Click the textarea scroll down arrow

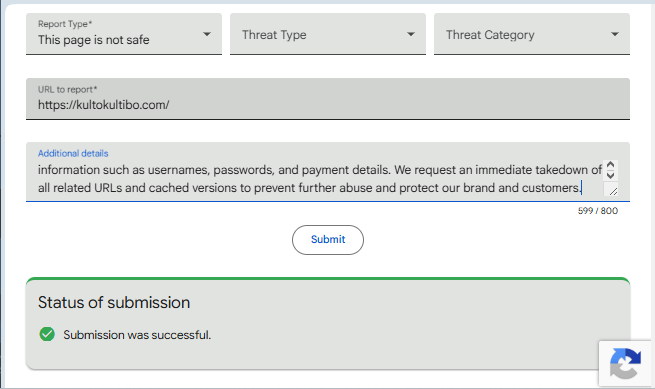pos(610,175)
